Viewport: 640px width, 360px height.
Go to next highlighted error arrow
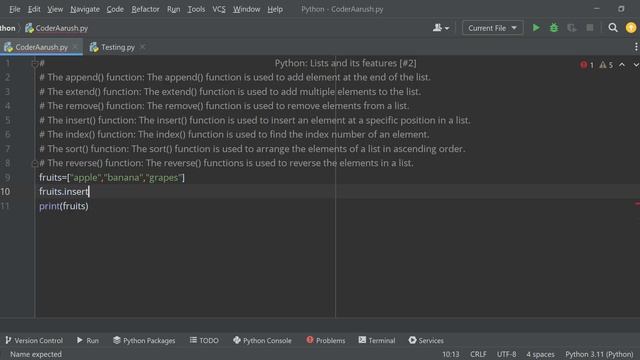[x=636, y=65]
